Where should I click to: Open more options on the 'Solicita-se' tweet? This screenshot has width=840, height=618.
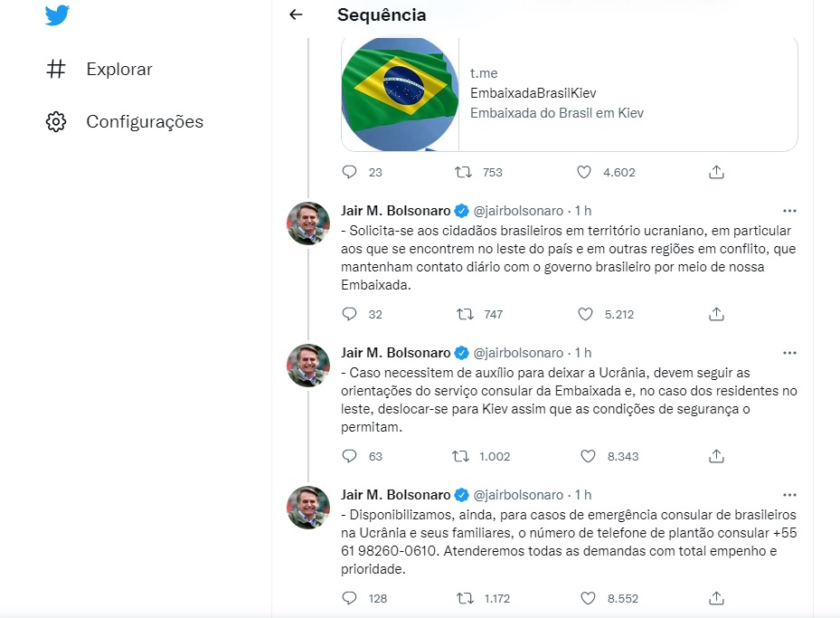[788, 211]
